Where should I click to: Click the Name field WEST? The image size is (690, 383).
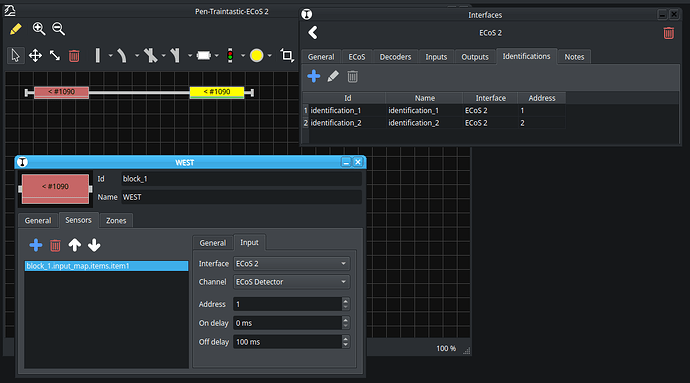point(242,197)
